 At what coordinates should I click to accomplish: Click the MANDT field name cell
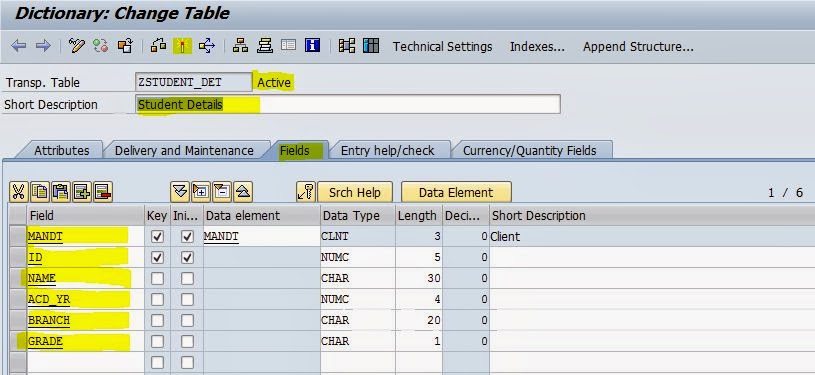click(x=85, y=237)
